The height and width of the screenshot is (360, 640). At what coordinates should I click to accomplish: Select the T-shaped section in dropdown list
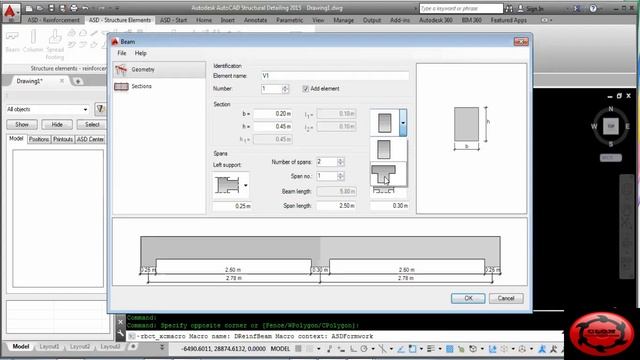pos(384,174)
